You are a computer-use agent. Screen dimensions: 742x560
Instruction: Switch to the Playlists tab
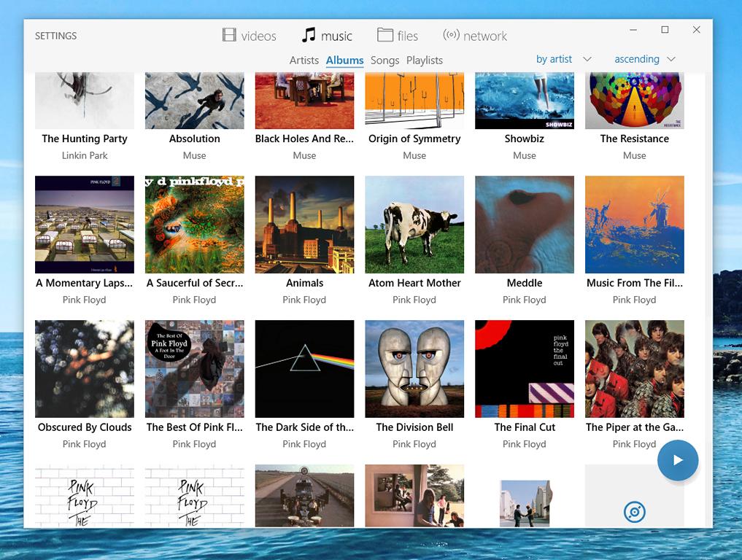point(425,61)
